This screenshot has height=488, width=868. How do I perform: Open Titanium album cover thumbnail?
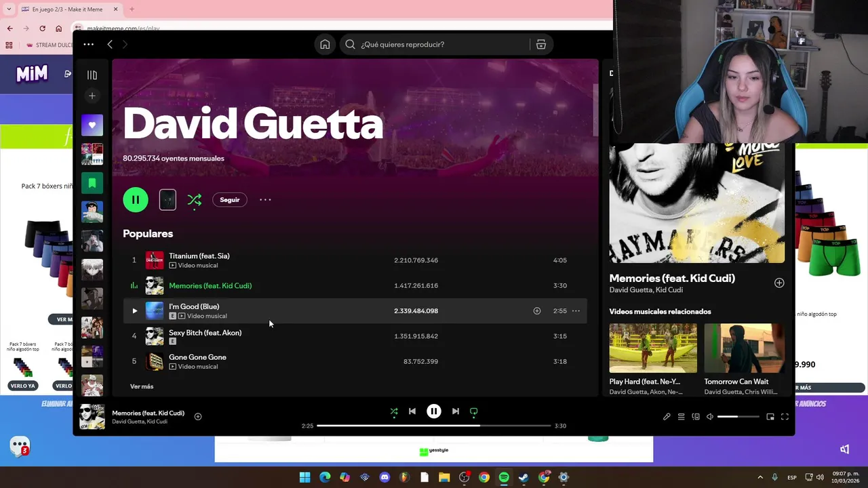tap(155, 260)
